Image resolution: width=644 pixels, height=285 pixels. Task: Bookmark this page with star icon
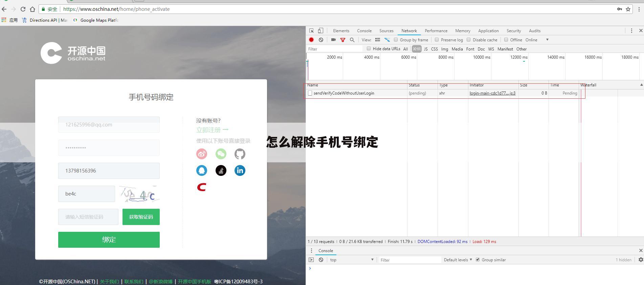[628, 9]
